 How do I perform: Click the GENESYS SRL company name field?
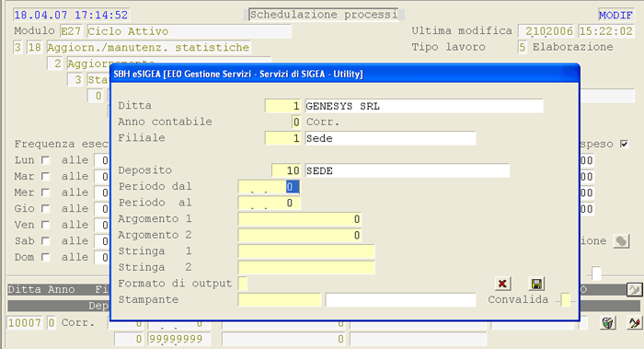click(424, 106)
